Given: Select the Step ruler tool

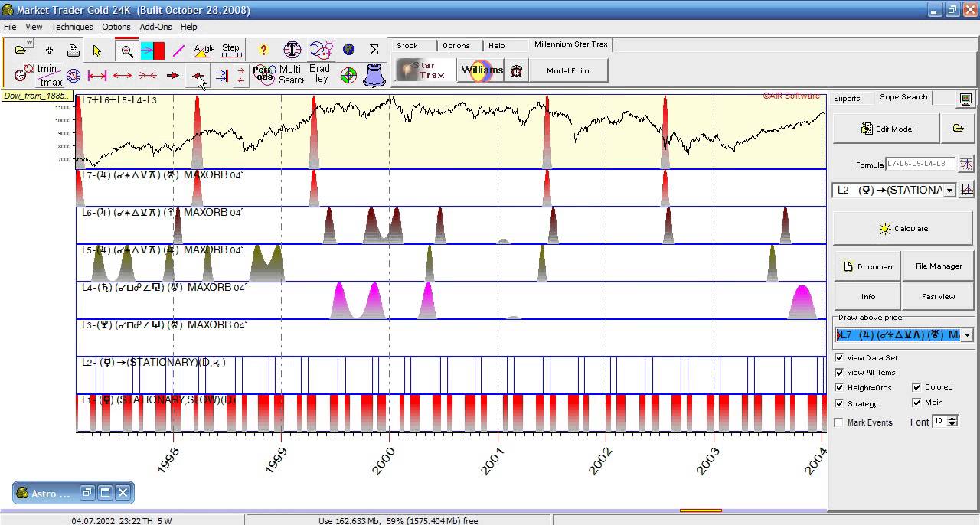Looking at the screenshot, I should coord(230,51).
